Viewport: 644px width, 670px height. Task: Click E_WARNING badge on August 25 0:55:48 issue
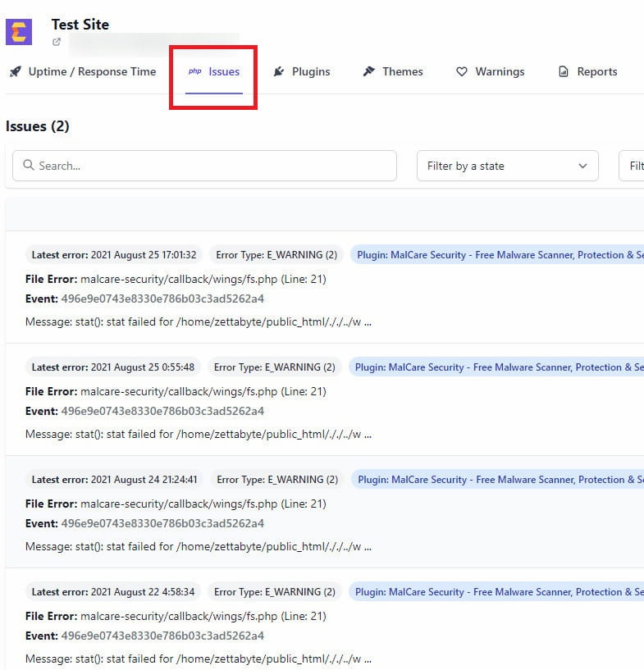coord(274,367)
